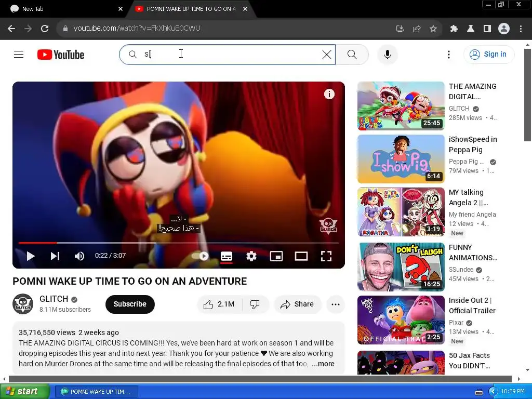The height and width of the screenshot is (399, 532).
Task: Open MY talking Angela 2 thumbnail
Action: (x=401, y=212)
